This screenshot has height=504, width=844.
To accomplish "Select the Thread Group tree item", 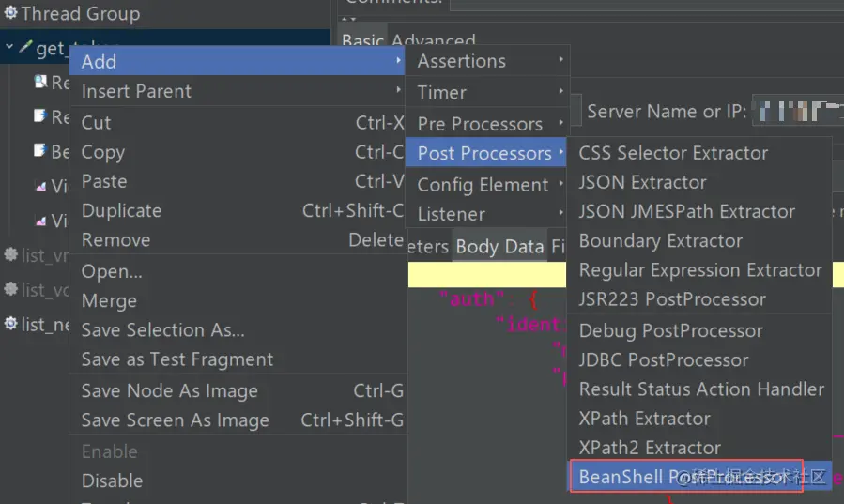I will coord(80,13).
